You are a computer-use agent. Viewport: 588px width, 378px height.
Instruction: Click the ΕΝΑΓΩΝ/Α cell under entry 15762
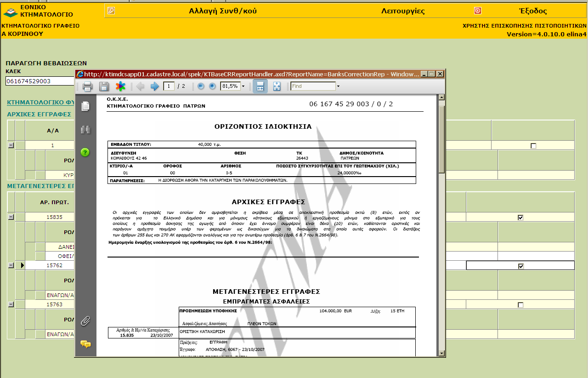(60, 295)
